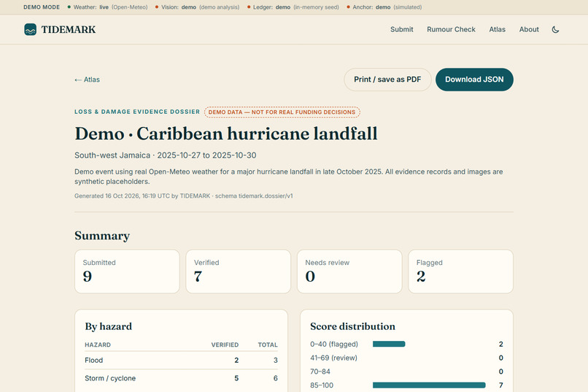The height and width of the screenshot is (392, 588).
Task: Click the Loss & Damage Evidence Dossier label
Action: tap(137, 112)
